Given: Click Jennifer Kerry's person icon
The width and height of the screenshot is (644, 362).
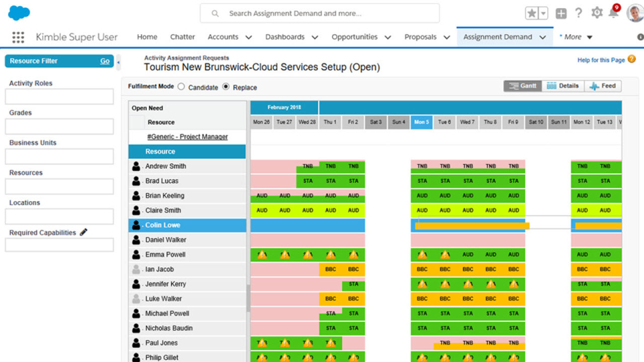Looking at the screenshot, I should [136, 284].
